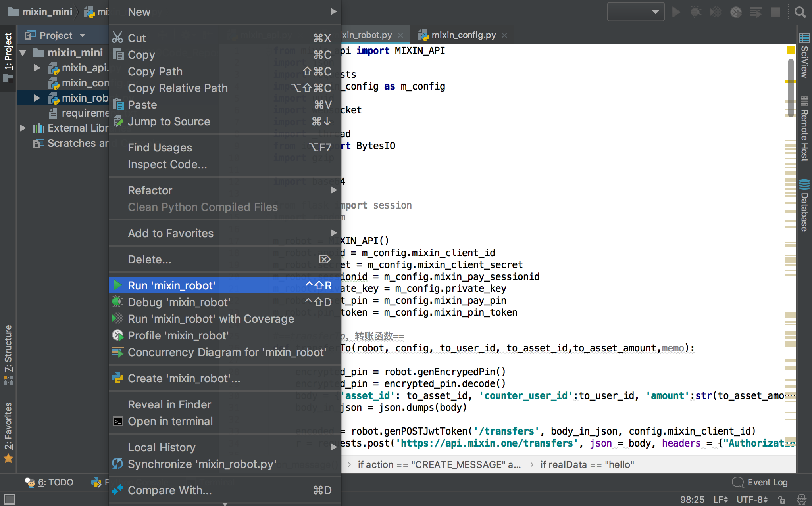Expand the mixin_rob file node in tree
Screen dimensions: 812x506
pyautogui.click(x=37, y=98)
